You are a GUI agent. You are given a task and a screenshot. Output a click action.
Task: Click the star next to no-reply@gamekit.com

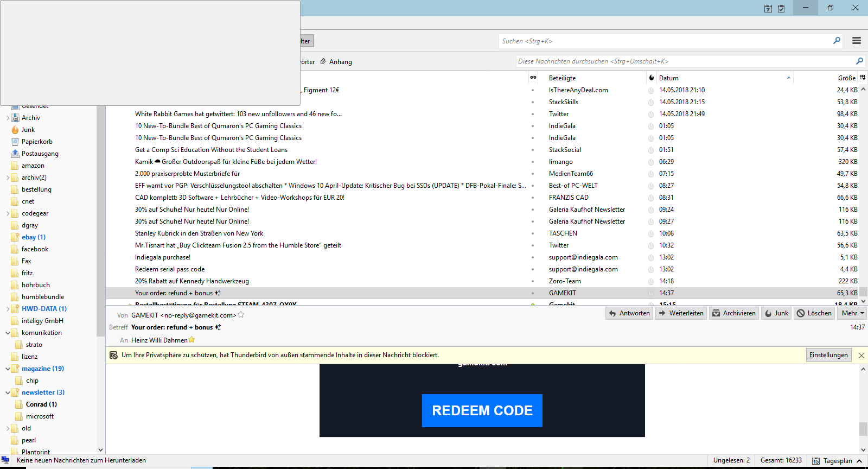tap(241, 315)
